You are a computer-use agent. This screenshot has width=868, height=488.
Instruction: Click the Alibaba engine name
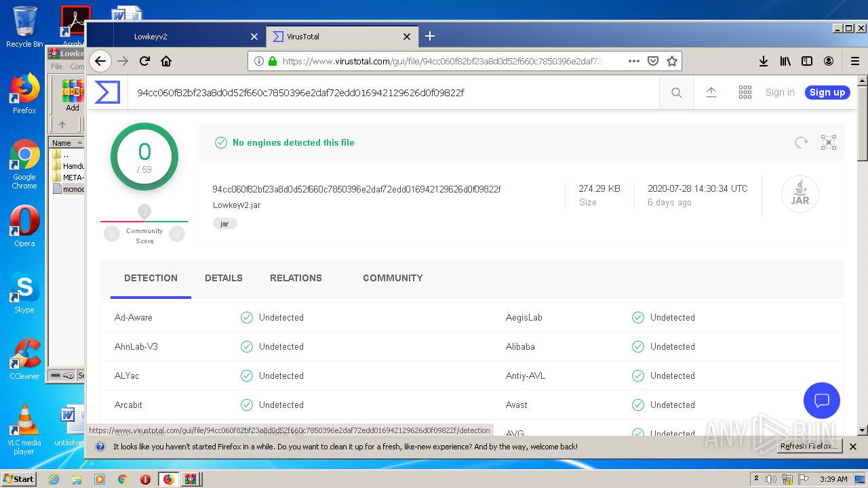tap(520, 346)
